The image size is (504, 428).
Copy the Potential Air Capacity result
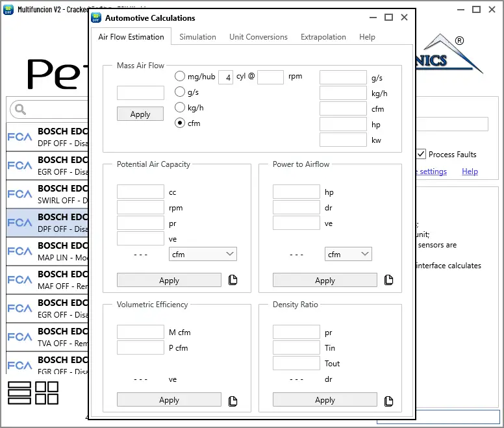click(233, 280)
